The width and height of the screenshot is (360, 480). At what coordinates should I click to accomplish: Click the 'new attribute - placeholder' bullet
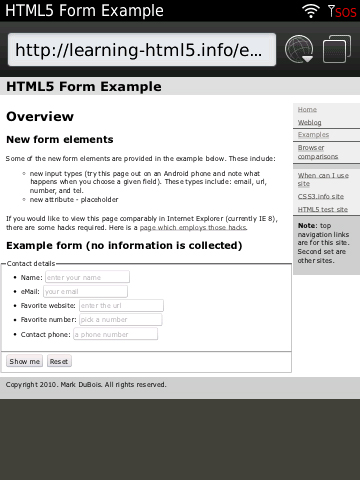74,200
